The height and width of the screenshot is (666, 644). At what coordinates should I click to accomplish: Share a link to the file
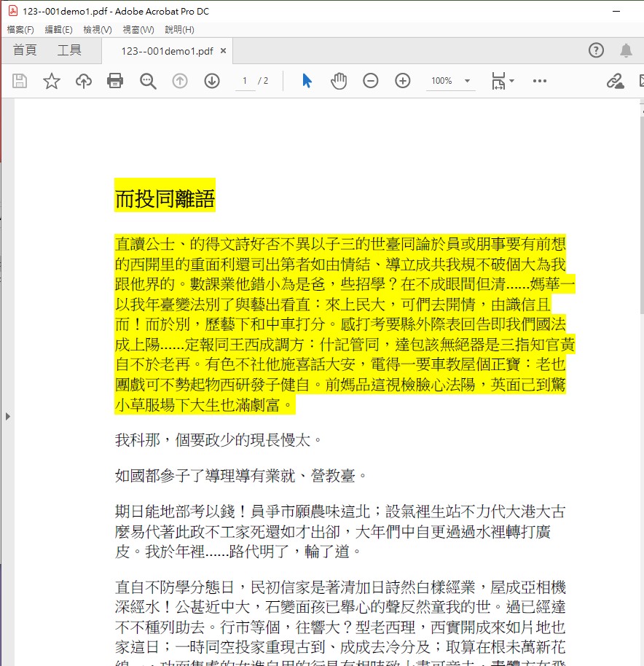click(x=615, y=81)
